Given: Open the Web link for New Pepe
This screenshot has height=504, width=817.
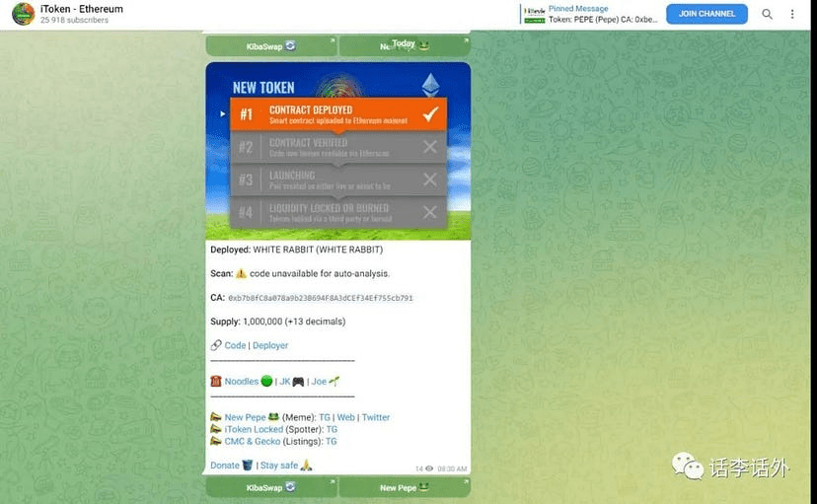Looking at the screenshot, I should pos(346,417).
